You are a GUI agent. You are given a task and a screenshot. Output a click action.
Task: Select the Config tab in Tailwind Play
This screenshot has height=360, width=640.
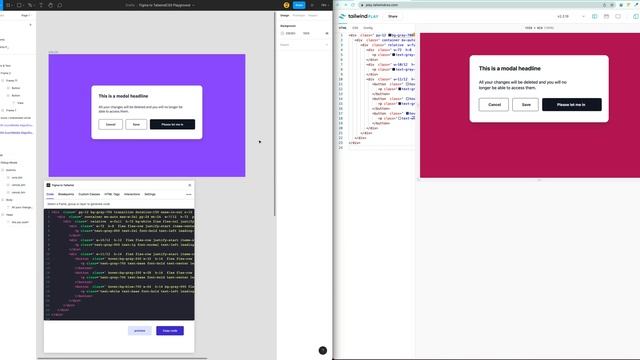(368, 28)
